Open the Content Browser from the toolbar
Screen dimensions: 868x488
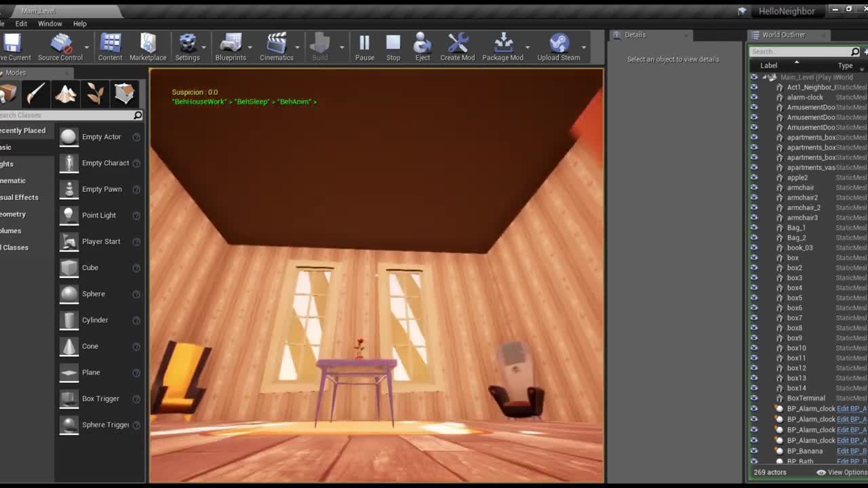coord(110,46)
